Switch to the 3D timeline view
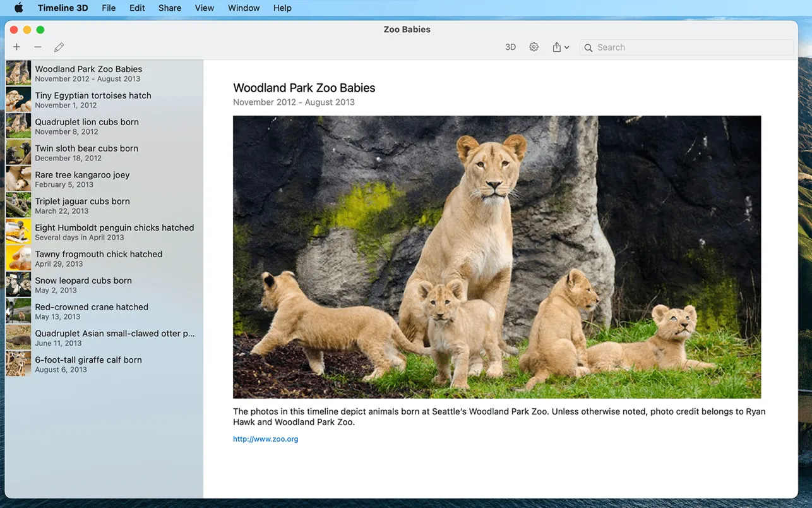Screen dimensions: 812x508 tap(510, 47)
